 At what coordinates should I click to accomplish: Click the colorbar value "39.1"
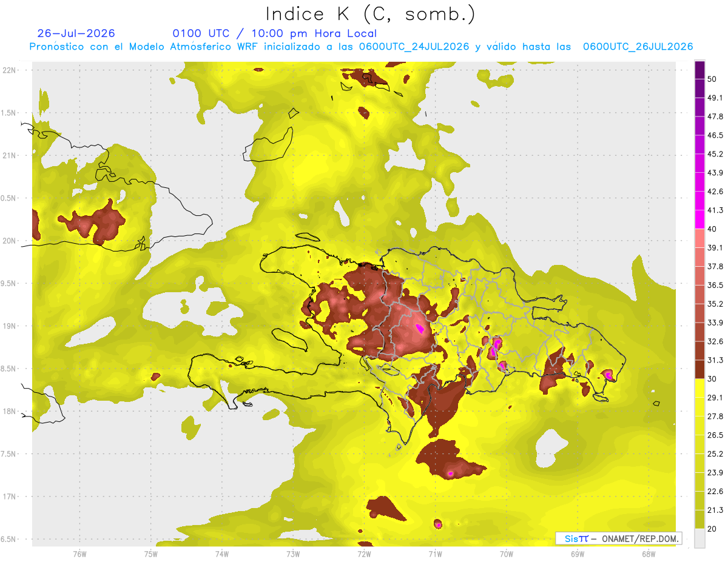[715, 247]
